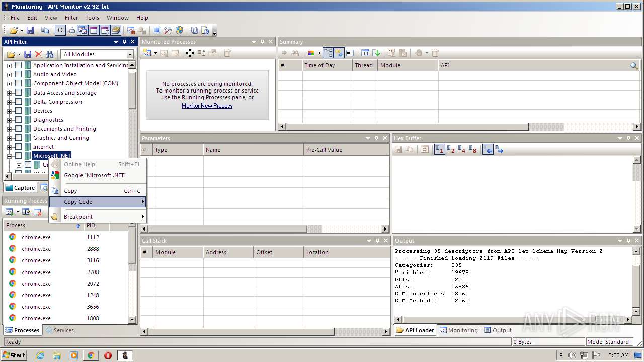Select little-endian L icon in Hex Buffer
The width and height of the screenshot is (644, 362).
(488, 150)
